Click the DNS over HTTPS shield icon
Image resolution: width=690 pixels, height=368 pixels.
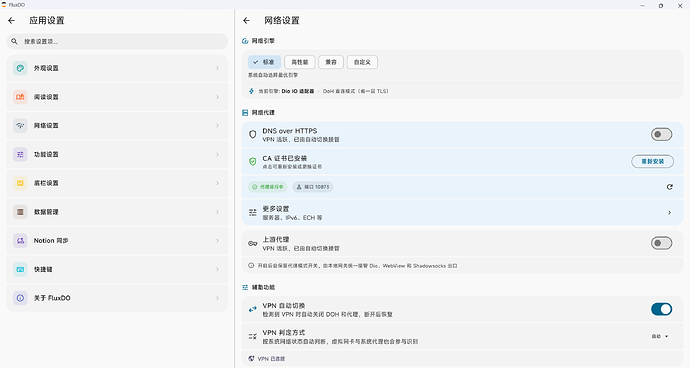click(x=253, y=134)
